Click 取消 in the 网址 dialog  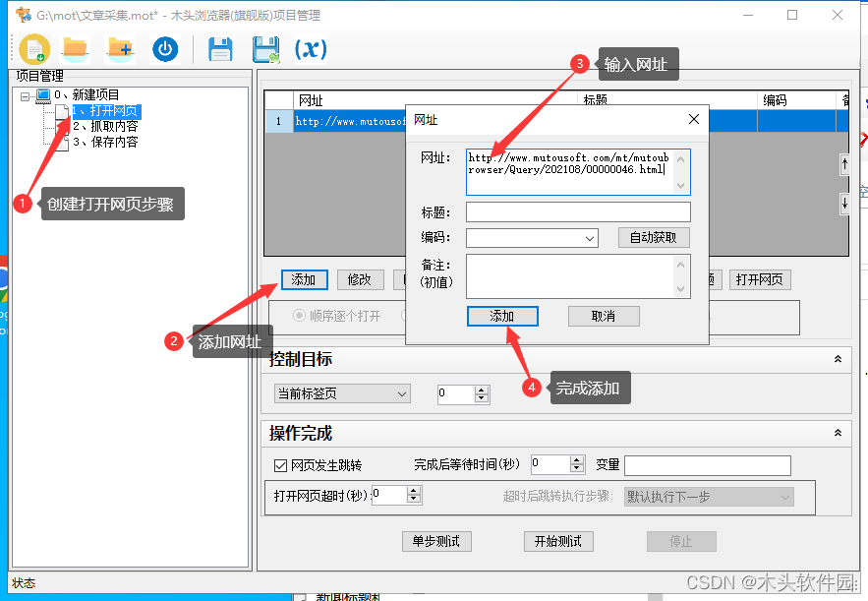pyautogui.click(x=604, y=317)
